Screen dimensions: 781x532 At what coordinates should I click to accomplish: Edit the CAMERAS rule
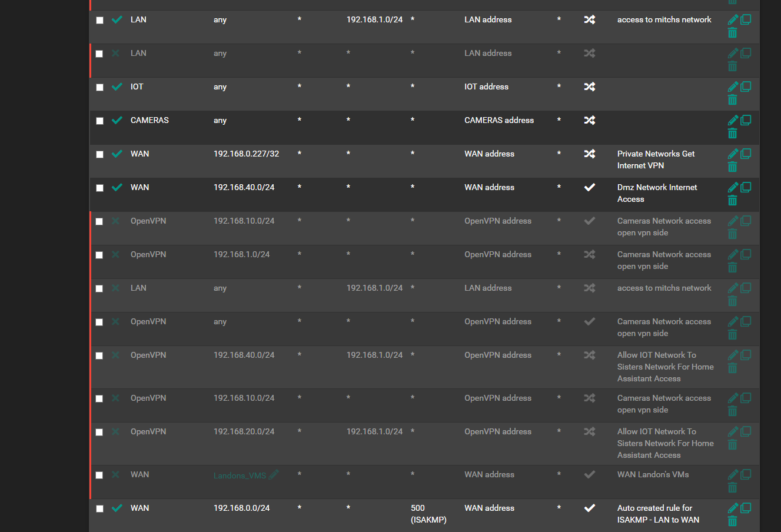point(733,120)
